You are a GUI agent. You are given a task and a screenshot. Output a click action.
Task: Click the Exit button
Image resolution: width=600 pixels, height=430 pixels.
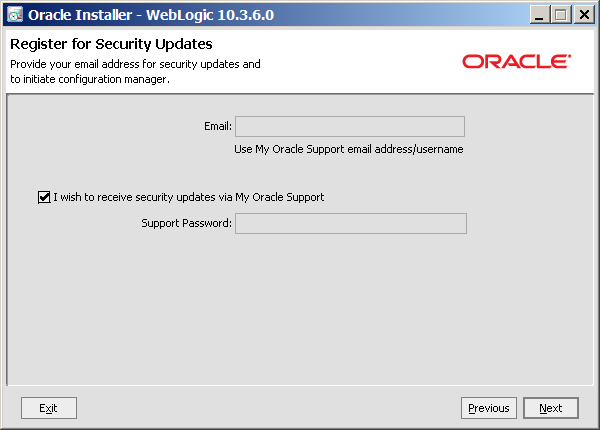49,408
